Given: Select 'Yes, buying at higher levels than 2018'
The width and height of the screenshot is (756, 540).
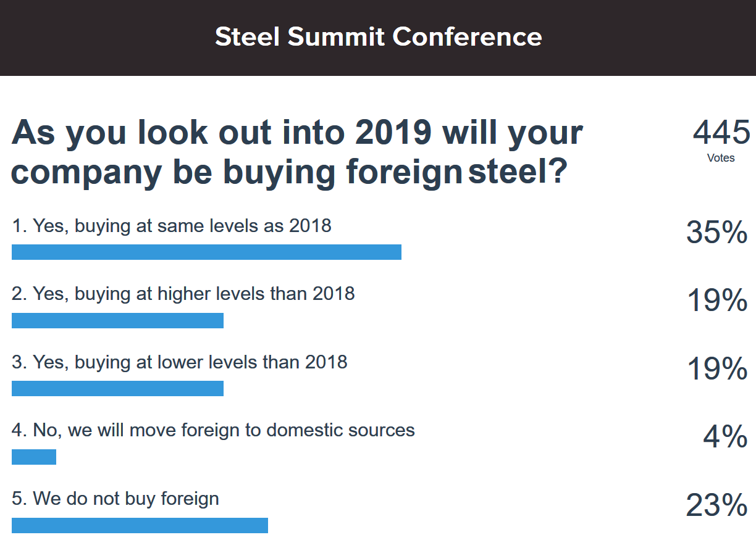Looking at the screenshot, I should click(183, 293).
